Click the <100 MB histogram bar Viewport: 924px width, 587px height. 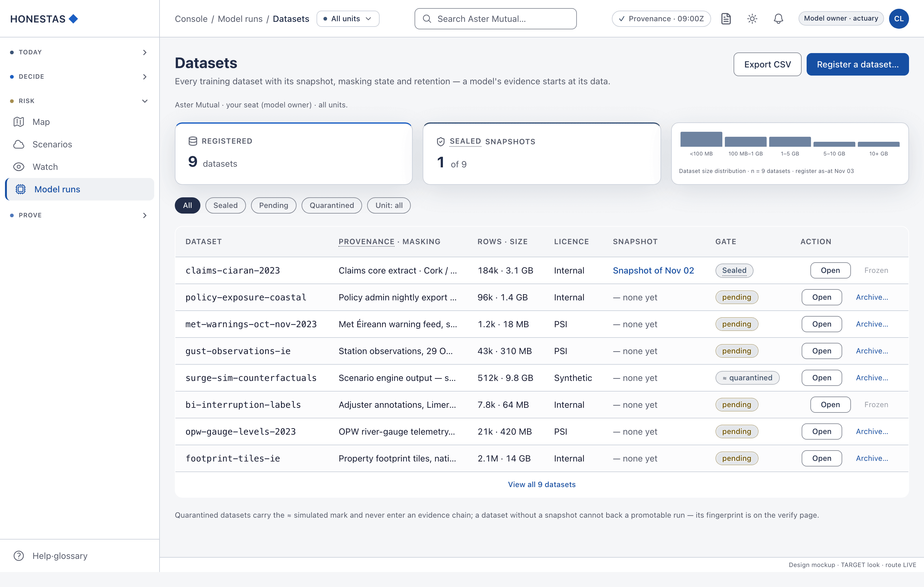pyautogui.click(x=701, y=139)
